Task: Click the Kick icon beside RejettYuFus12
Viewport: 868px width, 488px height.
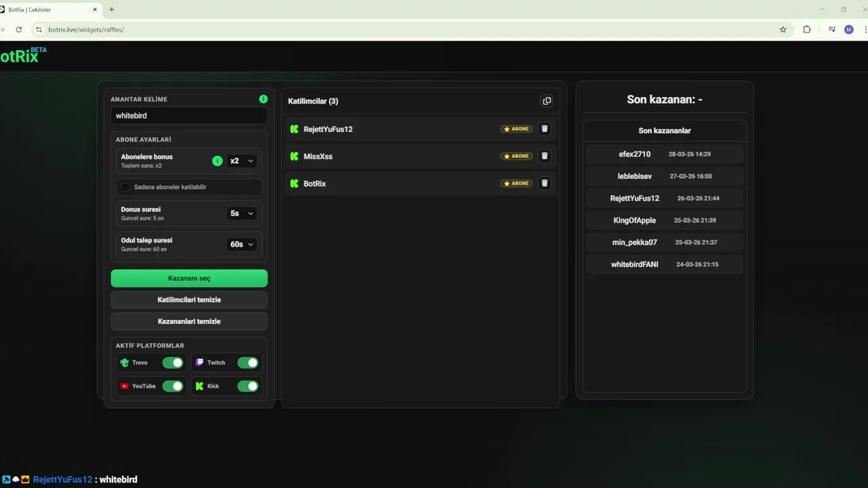Action: click(x=294, y=129)
